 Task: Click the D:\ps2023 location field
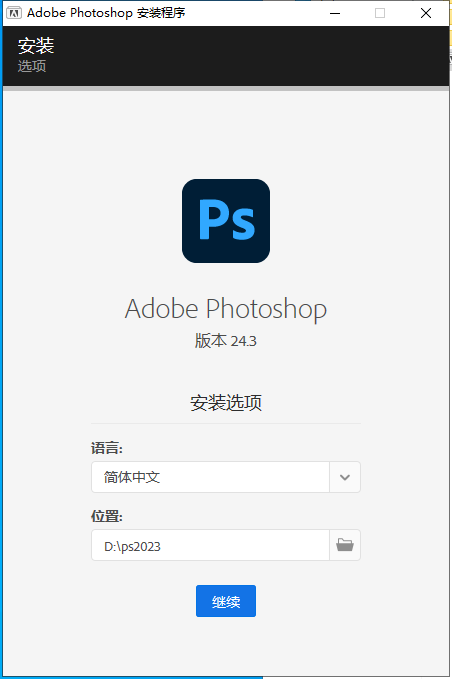click(210, 545)
